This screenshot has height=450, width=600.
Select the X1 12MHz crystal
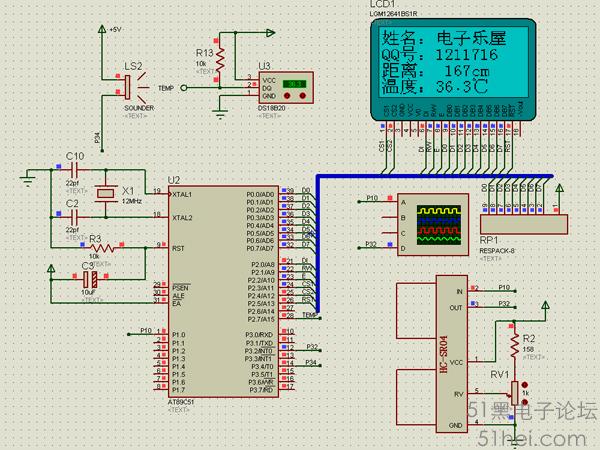tap(105, 193)
